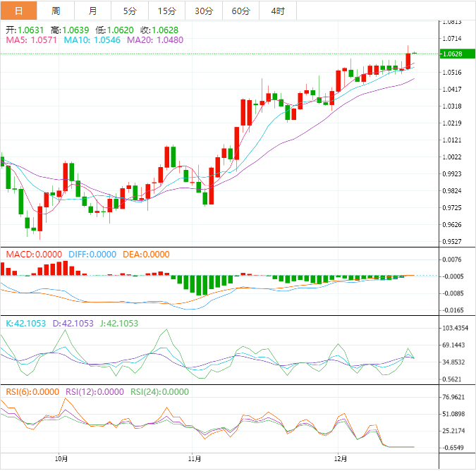The height and width of the screenshot is (471, 476).
Task: Click the current price tag 1.0628
Action: [451, 54]
